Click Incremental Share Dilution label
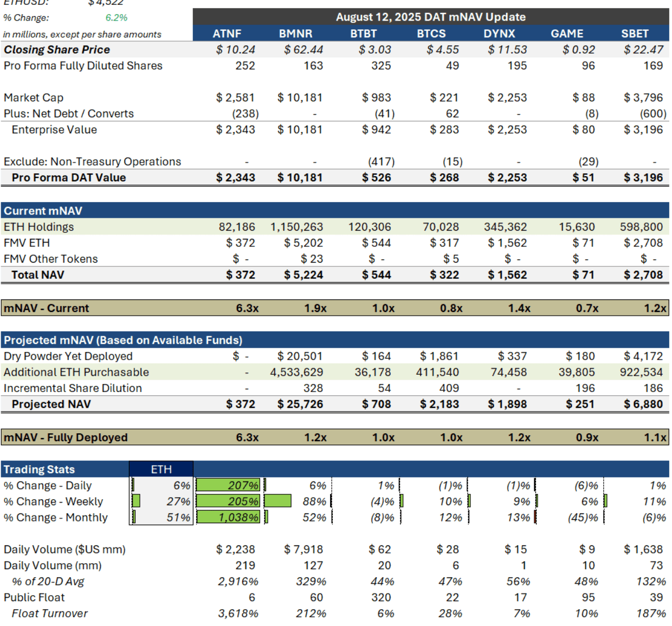Image resolution: width=672 pixels, height=626 pixels. [x=73, y=388]
